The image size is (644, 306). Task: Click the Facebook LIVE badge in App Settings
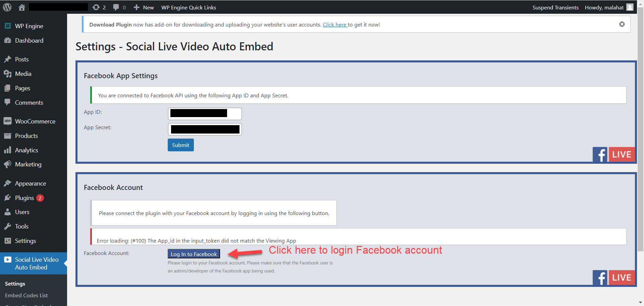pos(613,154)
